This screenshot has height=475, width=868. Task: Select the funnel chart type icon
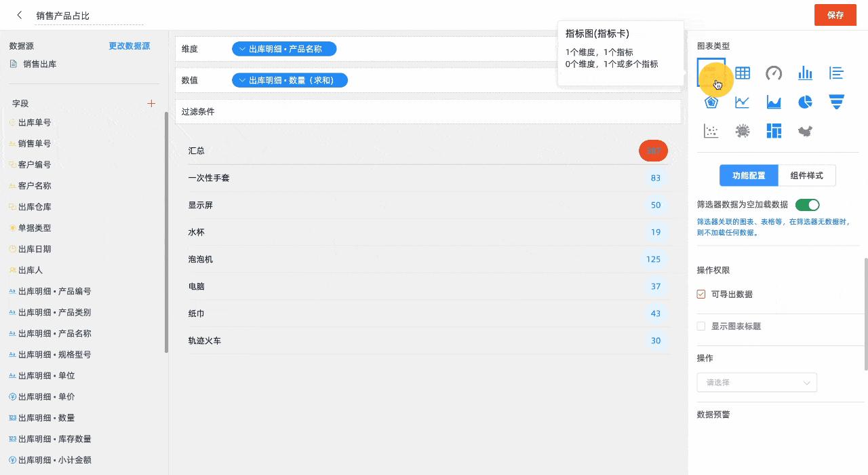click(837, 101)
